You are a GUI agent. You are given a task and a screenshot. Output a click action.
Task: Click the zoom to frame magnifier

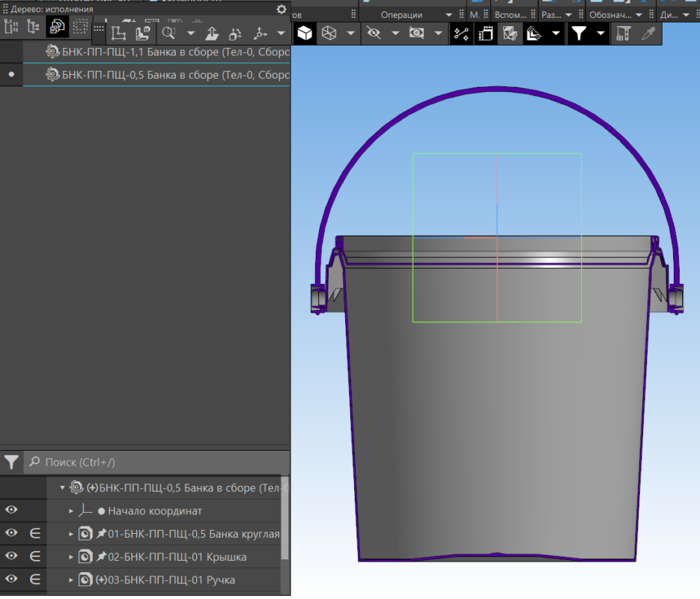168,34
